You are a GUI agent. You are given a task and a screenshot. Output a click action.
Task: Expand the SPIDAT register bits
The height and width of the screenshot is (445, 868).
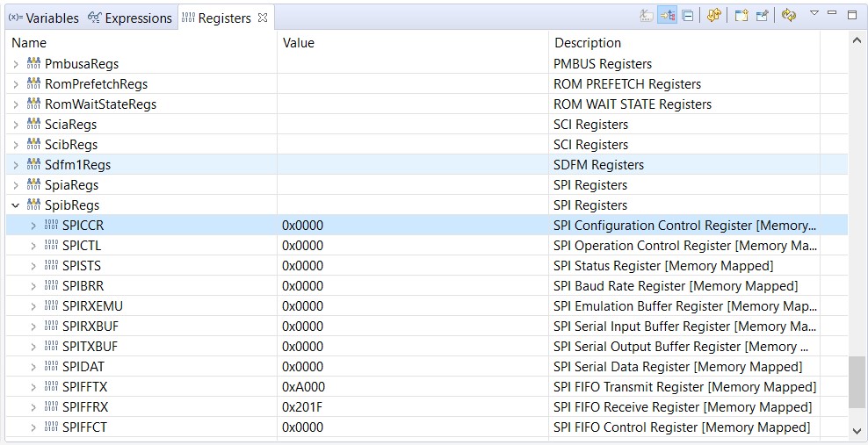pyautogui.click(x=33, y=367)
